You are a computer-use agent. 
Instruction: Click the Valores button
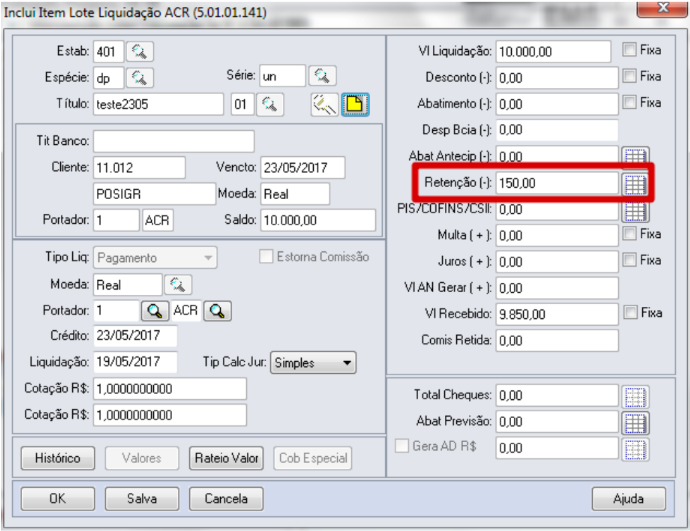(142, 458)
